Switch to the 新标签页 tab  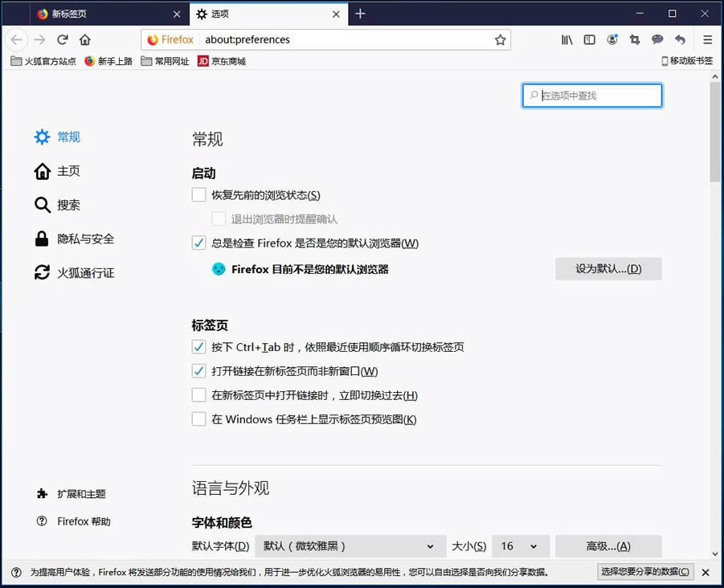point(108,14)
